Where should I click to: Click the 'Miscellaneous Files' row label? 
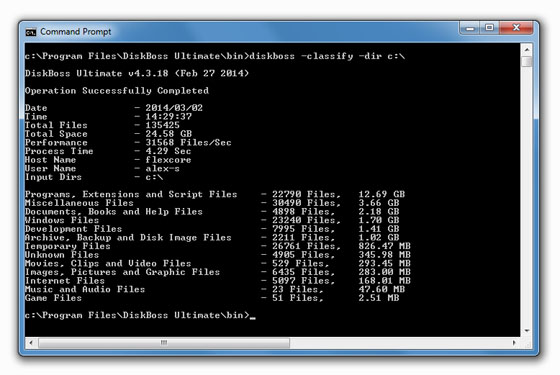click(x=79, y=203)
